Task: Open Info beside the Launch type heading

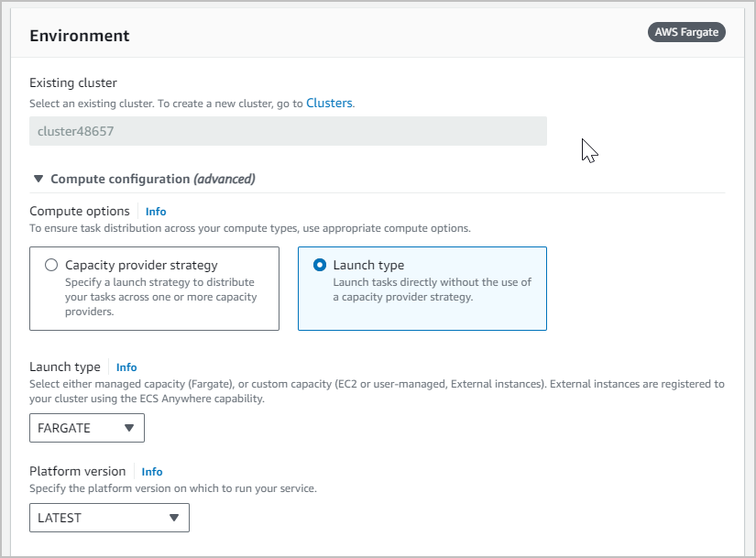Action: point(126,367)
